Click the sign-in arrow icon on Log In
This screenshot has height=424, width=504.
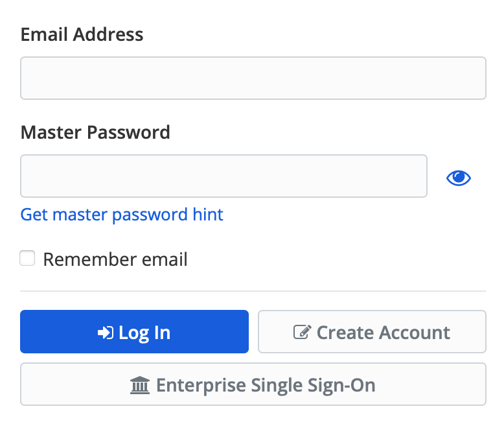[x=106, y=333]
